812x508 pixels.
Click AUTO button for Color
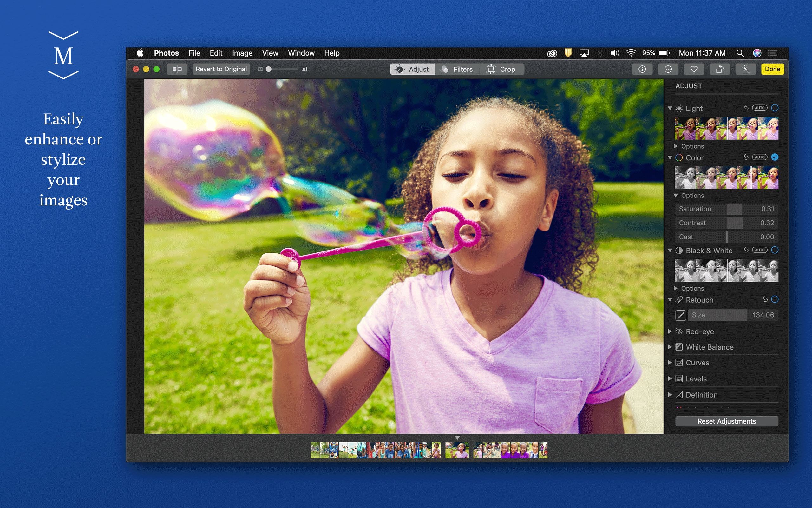[x=760, y=157]
